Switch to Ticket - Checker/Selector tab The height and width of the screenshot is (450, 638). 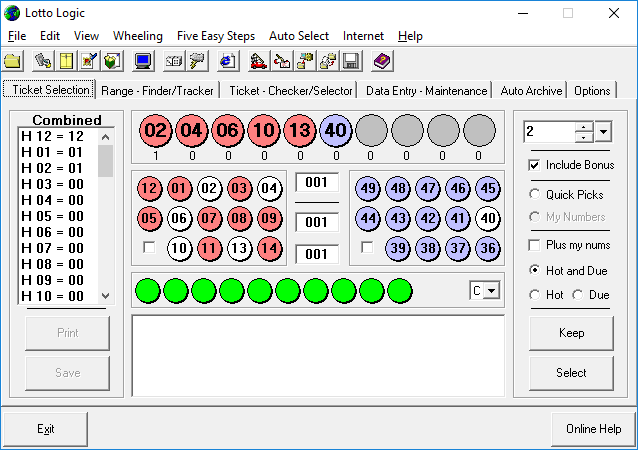tap(291, 91)
